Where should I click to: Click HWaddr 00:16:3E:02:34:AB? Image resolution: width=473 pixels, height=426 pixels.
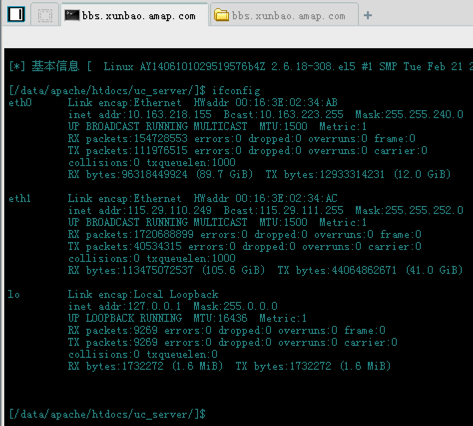point(266,102)
